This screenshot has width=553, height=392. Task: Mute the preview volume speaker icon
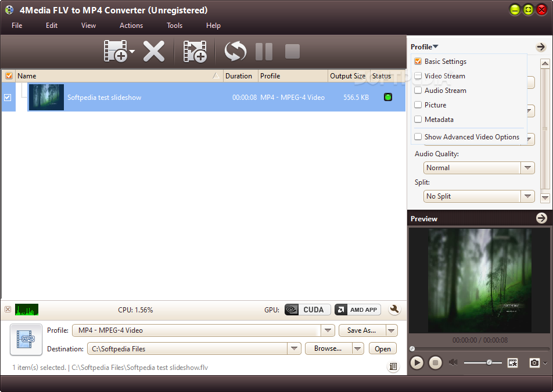pos(453,362)
